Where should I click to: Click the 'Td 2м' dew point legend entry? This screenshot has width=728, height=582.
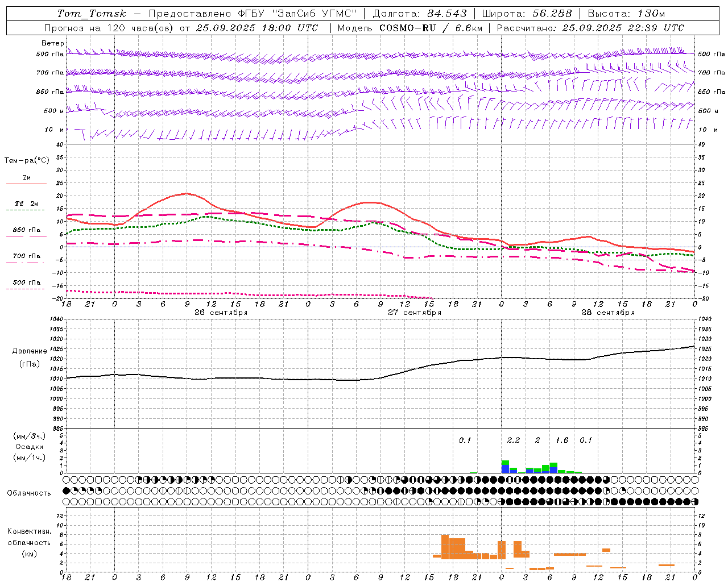tap(26, 203)
